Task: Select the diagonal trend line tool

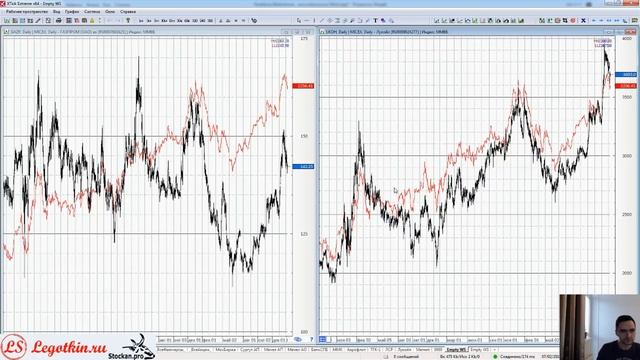Action: 322,20
